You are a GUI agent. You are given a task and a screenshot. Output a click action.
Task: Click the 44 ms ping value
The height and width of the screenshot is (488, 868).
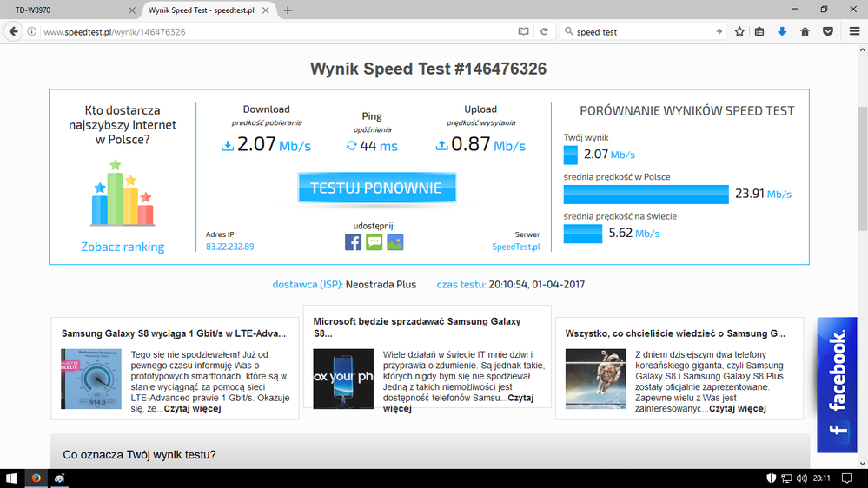[379, 146]
